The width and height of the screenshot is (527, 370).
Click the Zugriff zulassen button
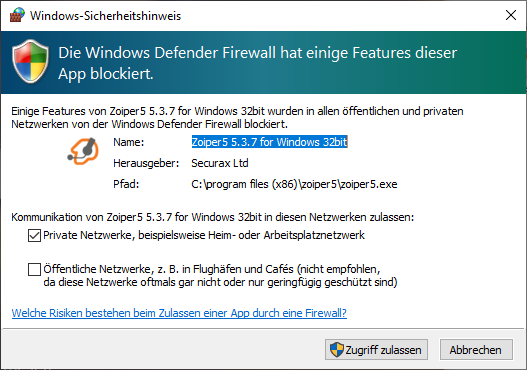point(376,350)
